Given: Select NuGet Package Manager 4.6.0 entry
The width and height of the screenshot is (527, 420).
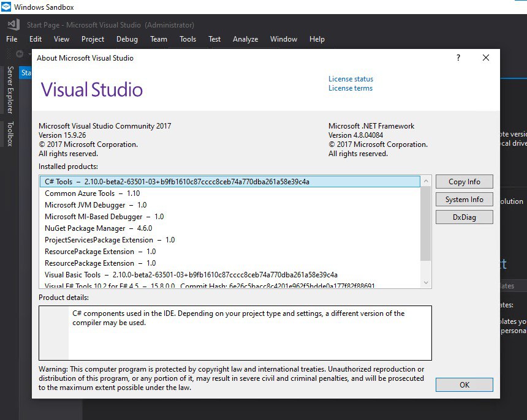Looking at the screenshot, I should pyautogui.click(x=230, y=228).
